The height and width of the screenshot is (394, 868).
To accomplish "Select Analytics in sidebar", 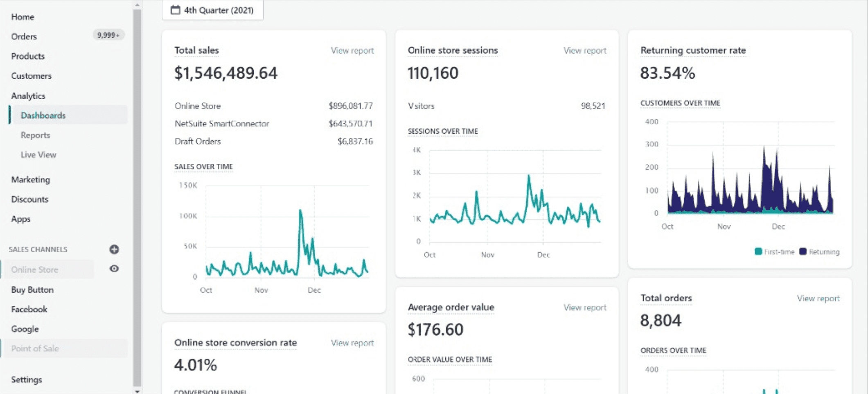I will [x=28, y=96].
